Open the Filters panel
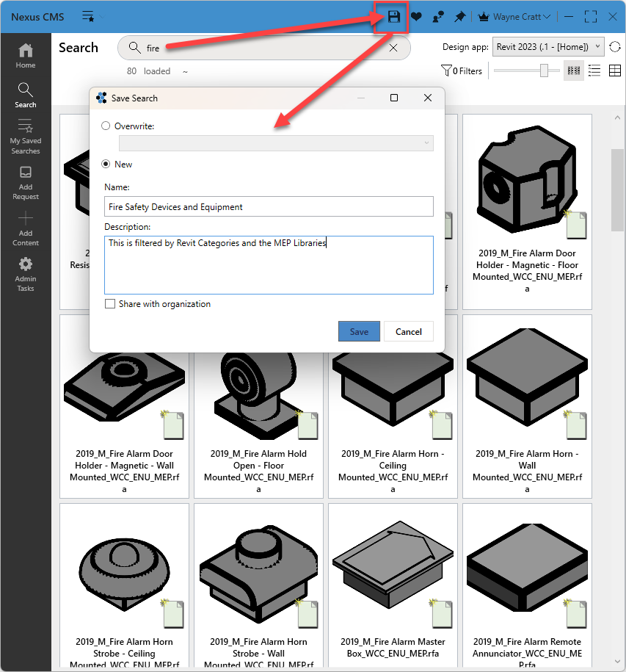Screen dimensions: 626x672 462,71
